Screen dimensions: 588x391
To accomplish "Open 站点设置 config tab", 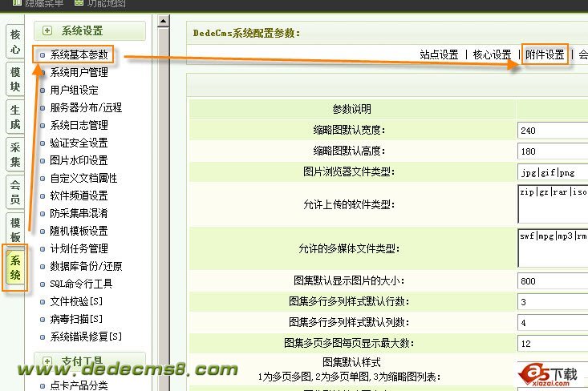I will (439, 54).
